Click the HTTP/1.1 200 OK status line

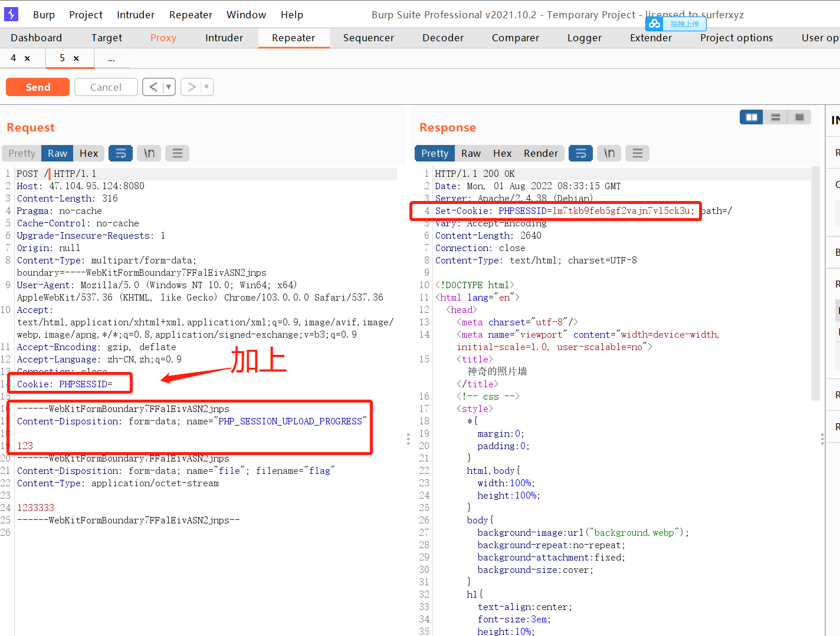(x=475, y=174)
